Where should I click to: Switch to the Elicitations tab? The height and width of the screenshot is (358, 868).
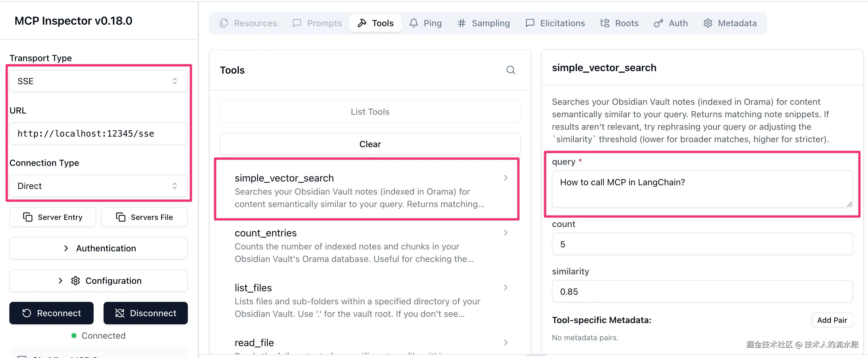click(x=555, y=23)
